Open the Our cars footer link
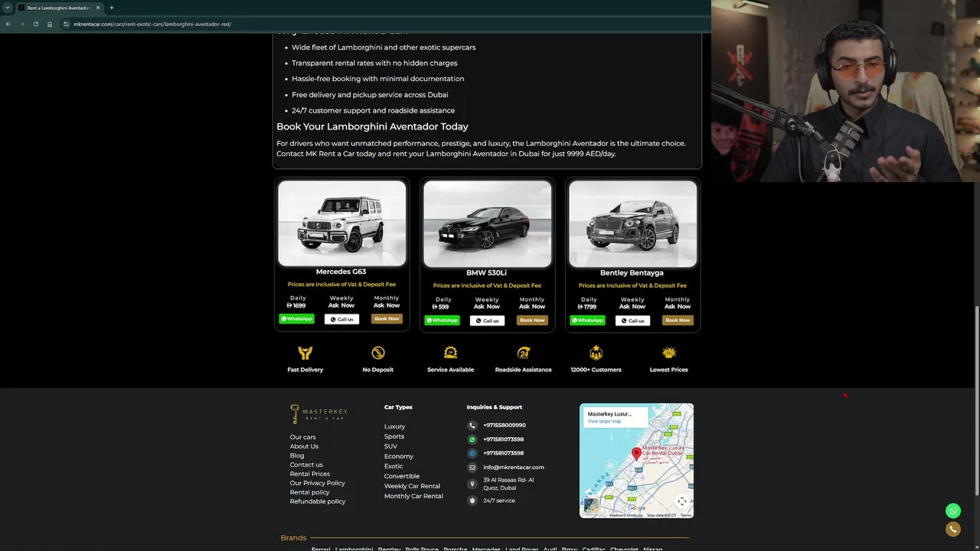 (x=302, y=437)
